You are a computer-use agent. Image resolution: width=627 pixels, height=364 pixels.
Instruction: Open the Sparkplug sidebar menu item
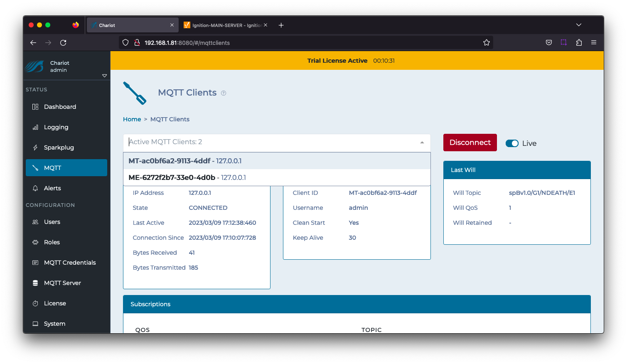[x=66, y=148]
